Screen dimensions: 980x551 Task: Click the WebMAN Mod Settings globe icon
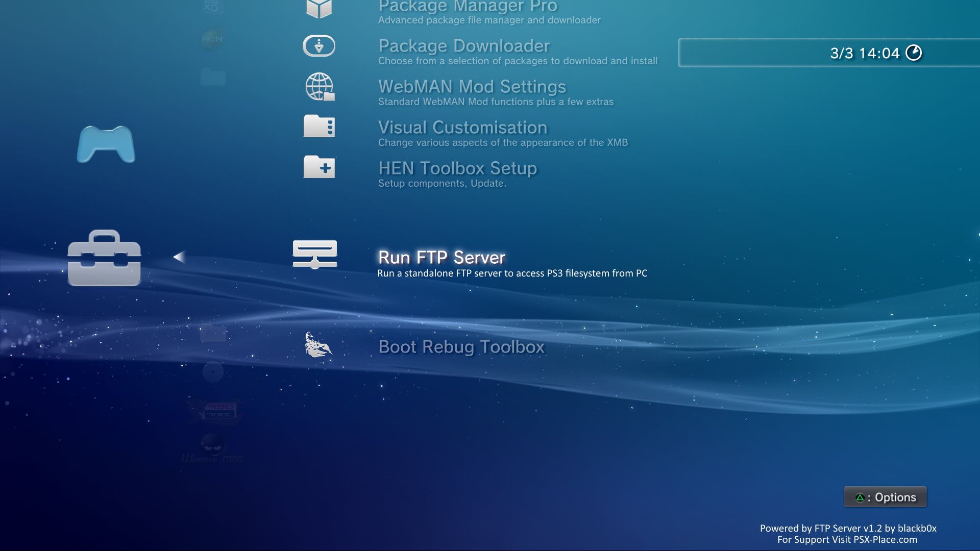(320, 87)
